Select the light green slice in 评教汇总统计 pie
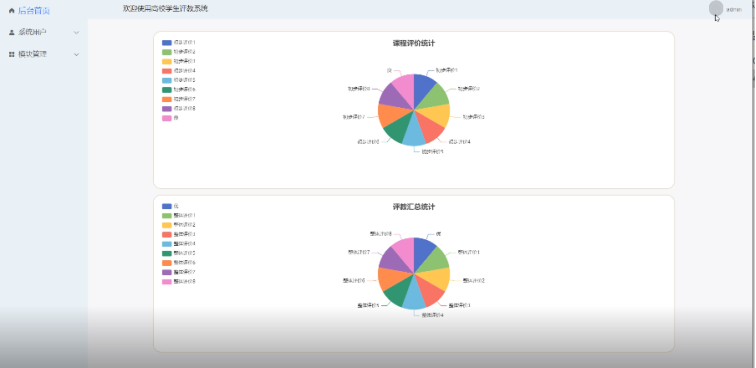The image size is (756, 368). [x=435, y=261]
